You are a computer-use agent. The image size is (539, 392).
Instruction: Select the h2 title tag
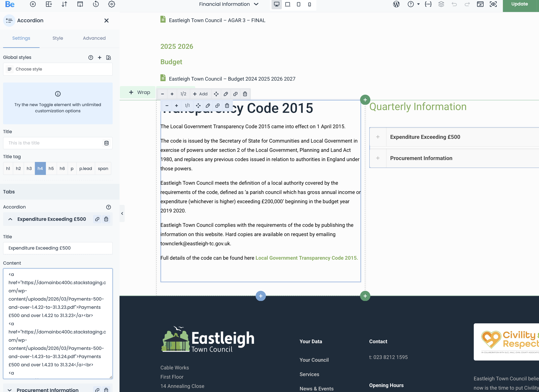(x=18, y=168)
